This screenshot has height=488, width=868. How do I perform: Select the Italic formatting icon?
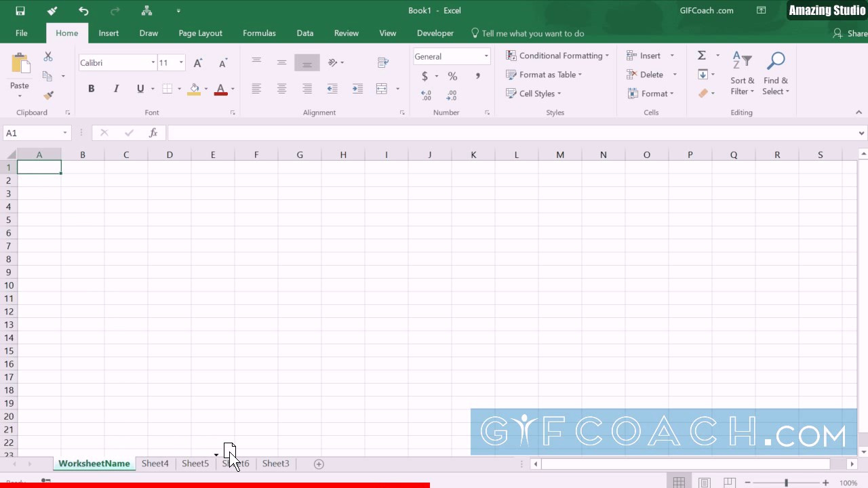point(115,88)
